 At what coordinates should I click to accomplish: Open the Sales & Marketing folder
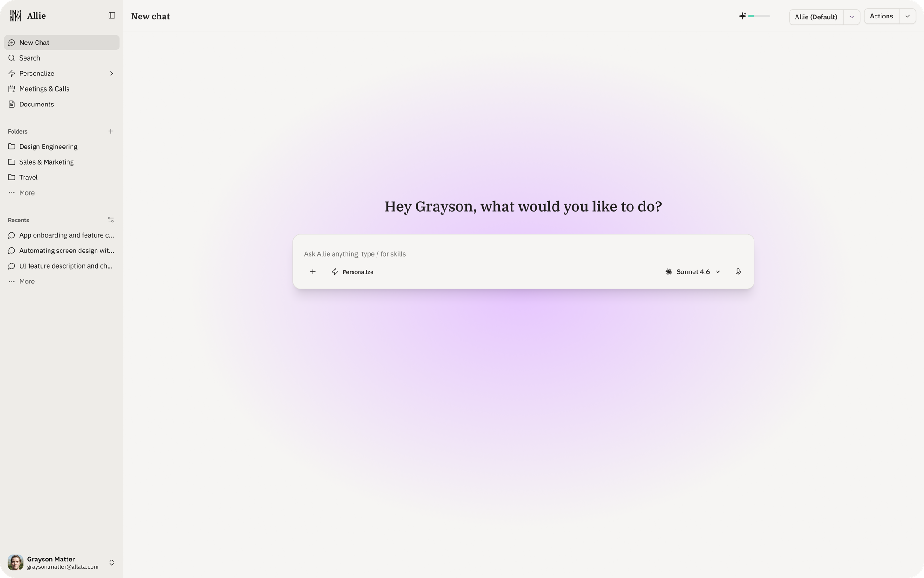[x=61, y=162]
